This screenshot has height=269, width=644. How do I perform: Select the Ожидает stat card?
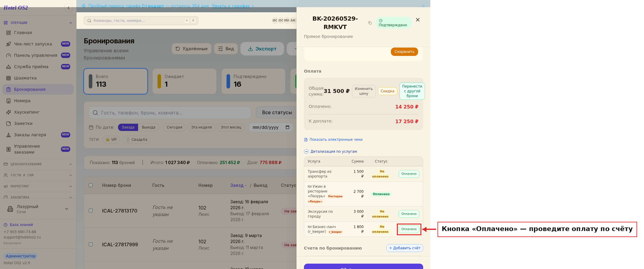[x=184, y=81]
